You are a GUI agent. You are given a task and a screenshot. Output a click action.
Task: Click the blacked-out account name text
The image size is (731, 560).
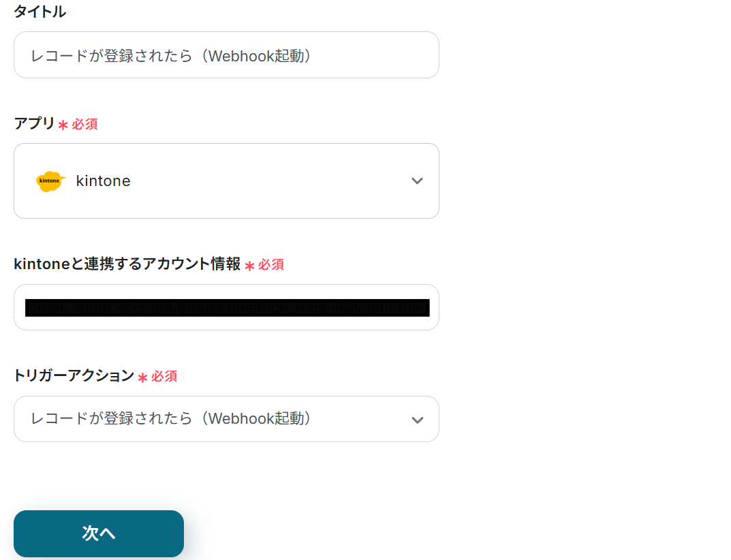click(x=227, y=308)
